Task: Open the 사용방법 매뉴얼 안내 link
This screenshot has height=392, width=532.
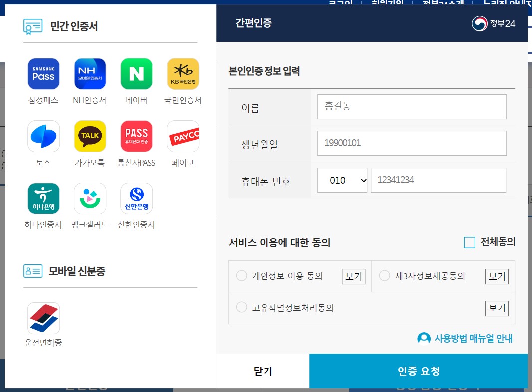Action: (472, 338)
